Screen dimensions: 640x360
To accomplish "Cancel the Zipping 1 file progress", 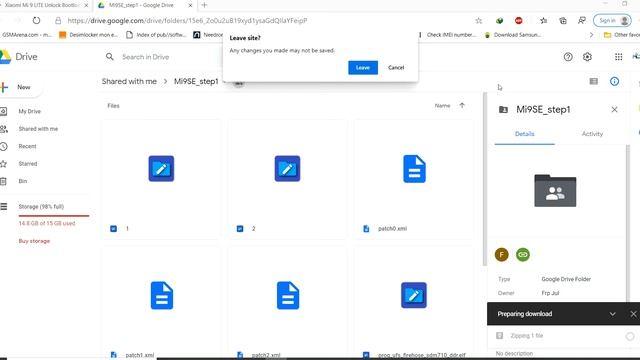I will 630,336.
